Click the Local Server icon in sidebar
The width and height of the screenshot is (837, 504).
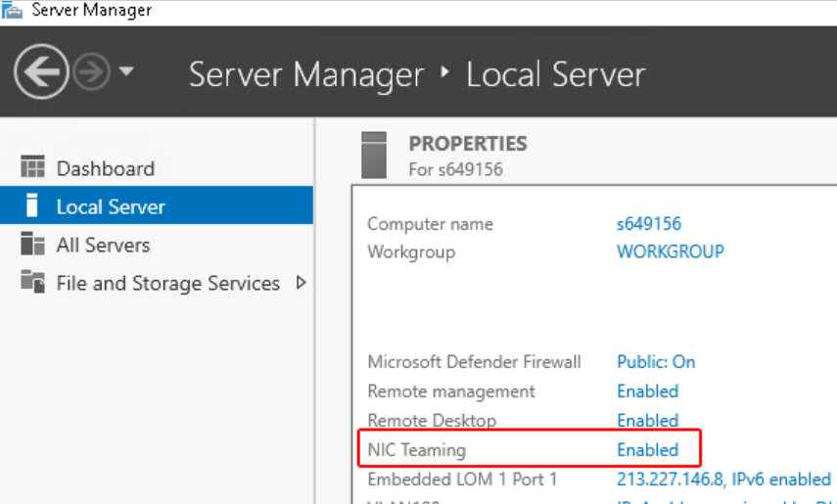[x=32, y=206]
